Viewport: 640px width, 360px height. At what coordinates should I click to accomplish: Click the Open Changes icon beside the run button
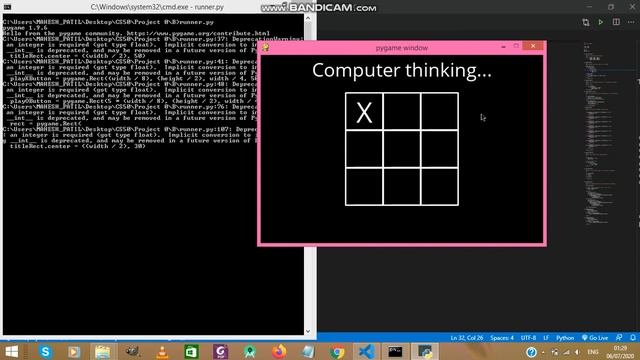pos(586,22)
